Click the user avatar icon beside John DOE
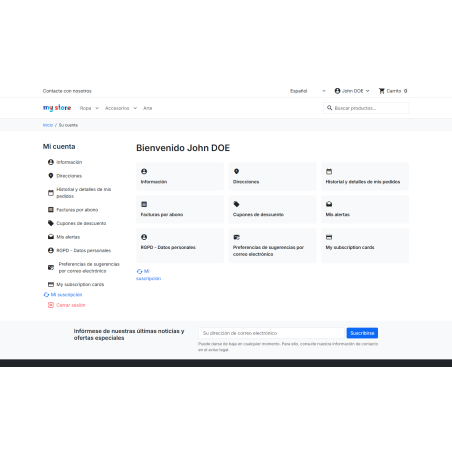 tap(337, 91)
